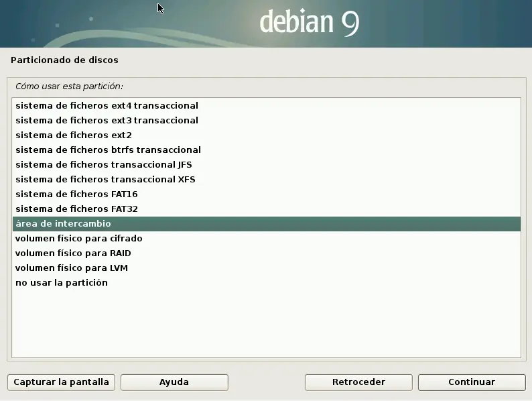Screen dimensions: 532x401
Task: Click Capturar la pantalla button
Action: 61,382
